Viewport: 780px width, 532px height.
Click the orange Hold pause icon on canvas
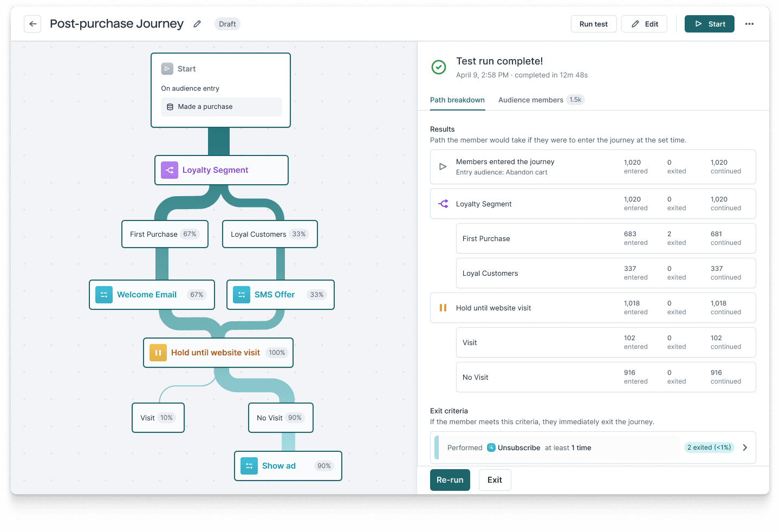[x=158, y=353]
